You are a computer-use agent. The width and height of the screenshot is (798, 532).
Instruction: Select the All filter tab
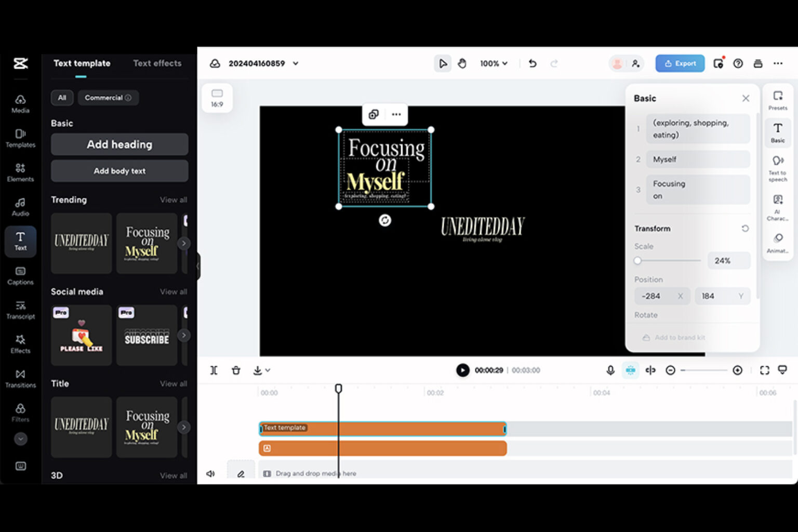(62, 98)
